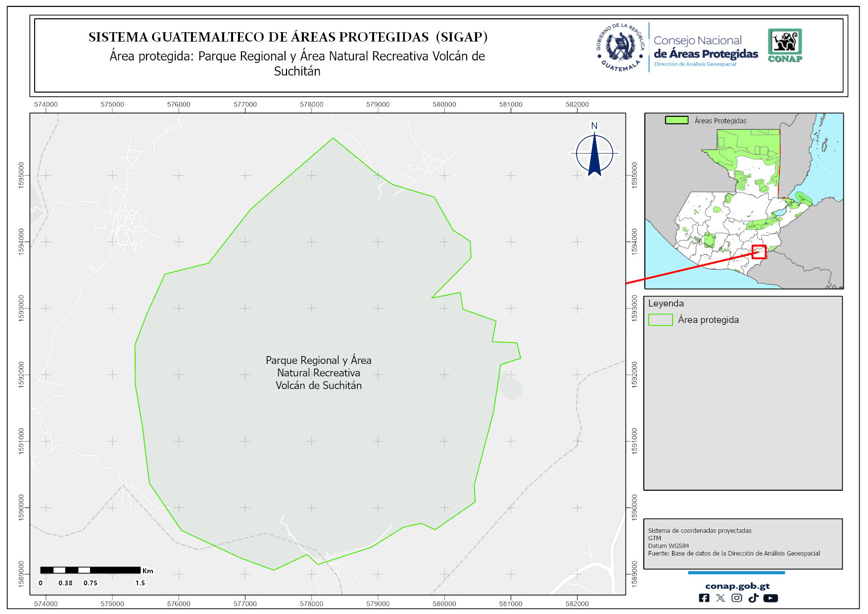
Task: Open the TikTok social icon
Action: (753, 598)
